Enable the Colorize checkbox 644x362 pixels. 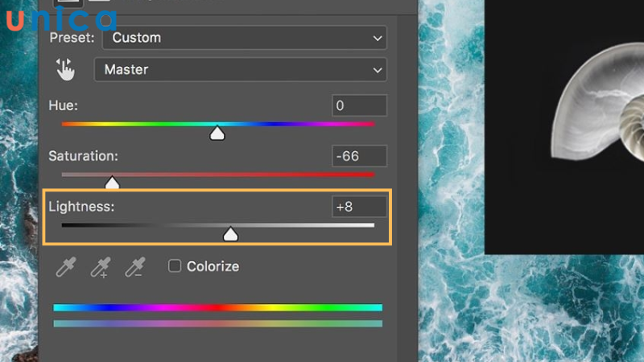click(x=175, y=266)
